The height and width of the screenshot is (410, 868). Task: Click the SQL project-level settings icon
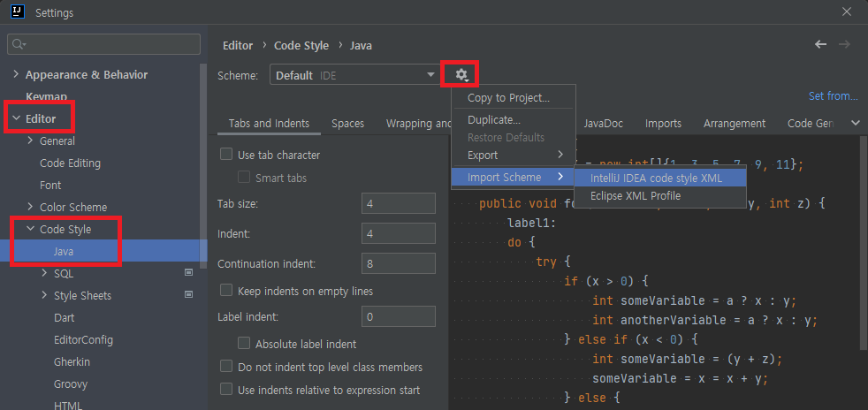tap(188, 272)
